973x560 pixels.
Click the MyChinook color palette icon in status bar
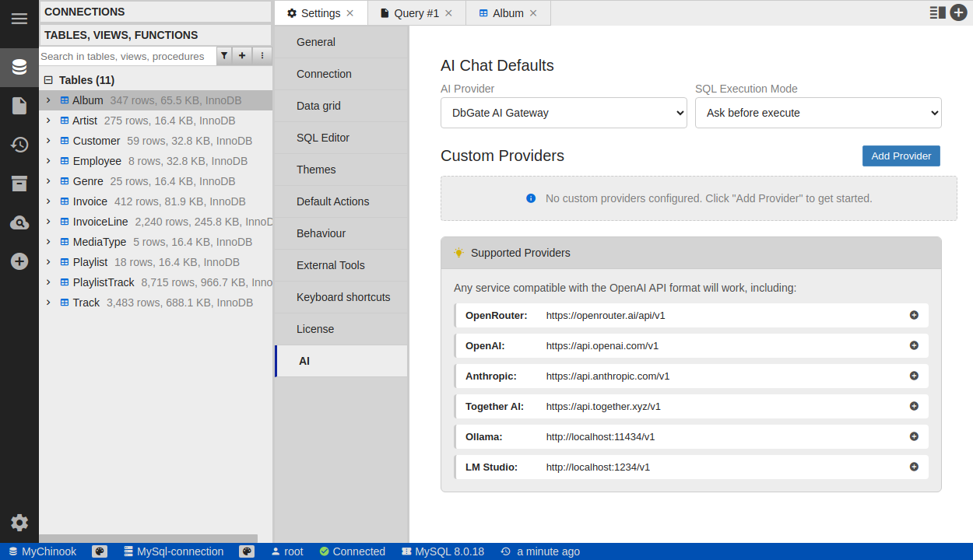point(100,551)
